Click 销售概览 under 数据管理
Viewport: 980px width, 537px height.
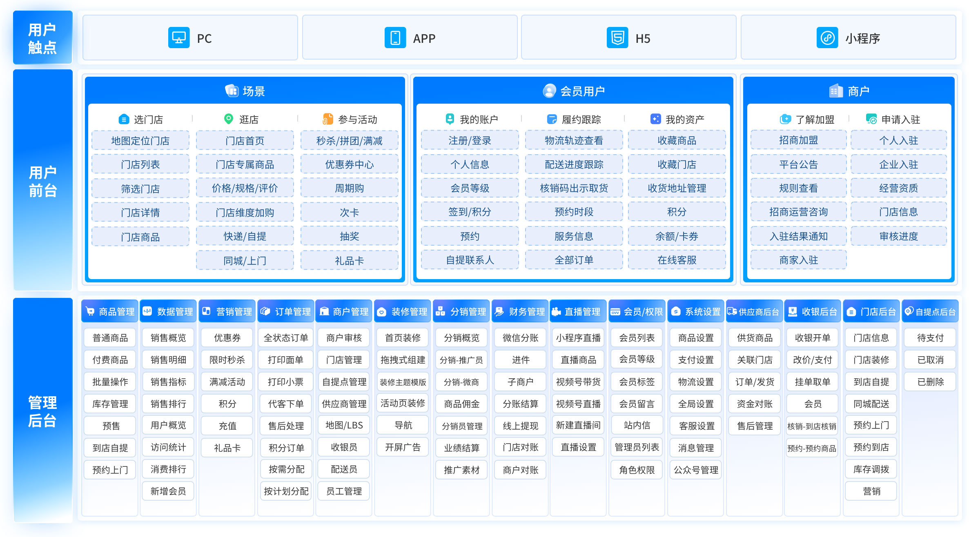[168, 337]
